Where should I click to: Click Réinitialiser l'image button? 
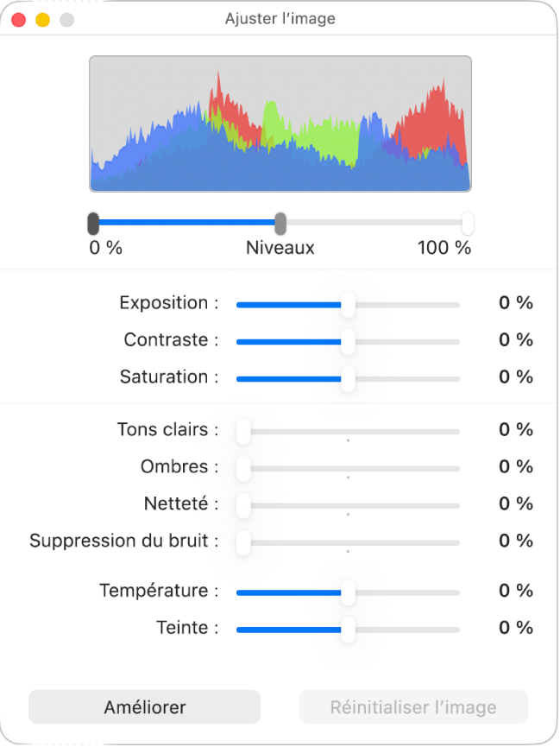(413, 707)
